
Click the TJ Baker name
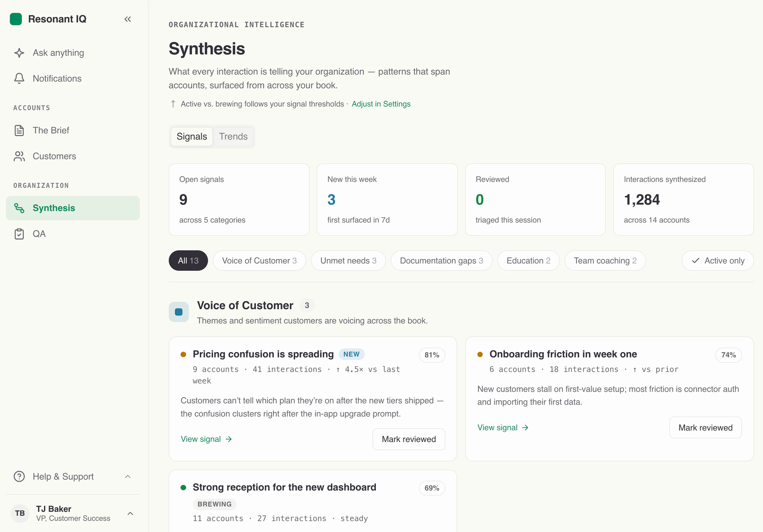pyautogui.click(x=54, y=509)
